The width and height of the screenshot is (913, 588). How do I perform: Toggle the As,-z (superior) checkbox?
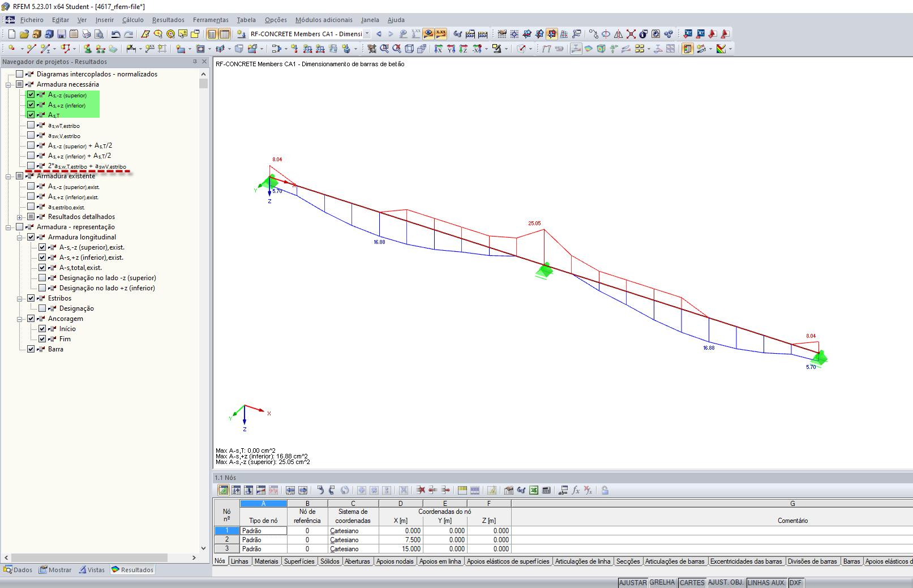(x=31, y=95)
